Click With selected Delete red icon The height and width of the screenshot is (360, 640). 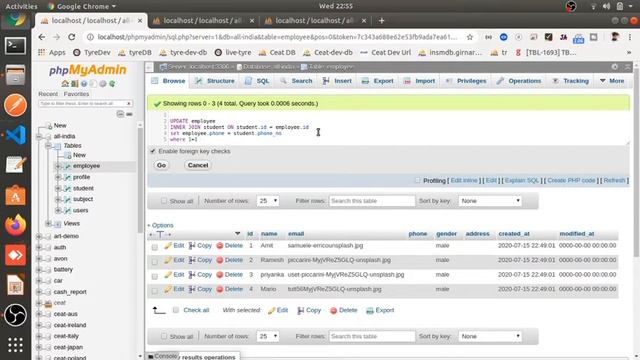333,311
